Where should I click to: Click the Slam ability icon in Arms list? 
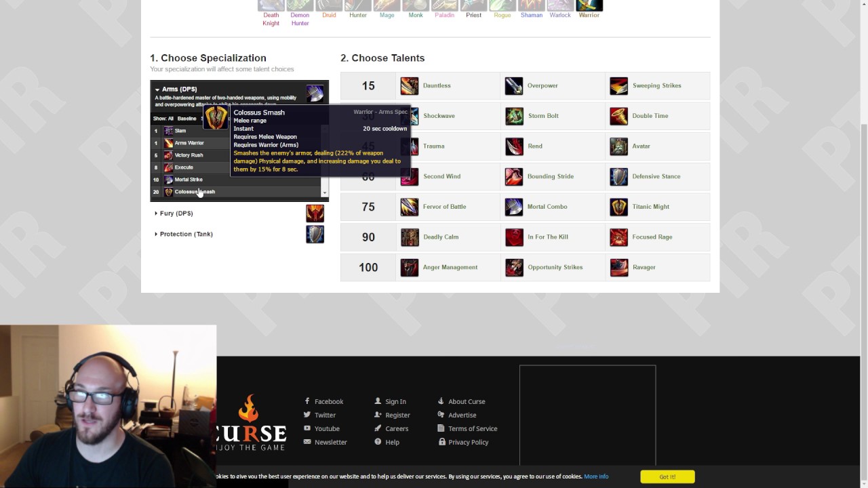169,131
